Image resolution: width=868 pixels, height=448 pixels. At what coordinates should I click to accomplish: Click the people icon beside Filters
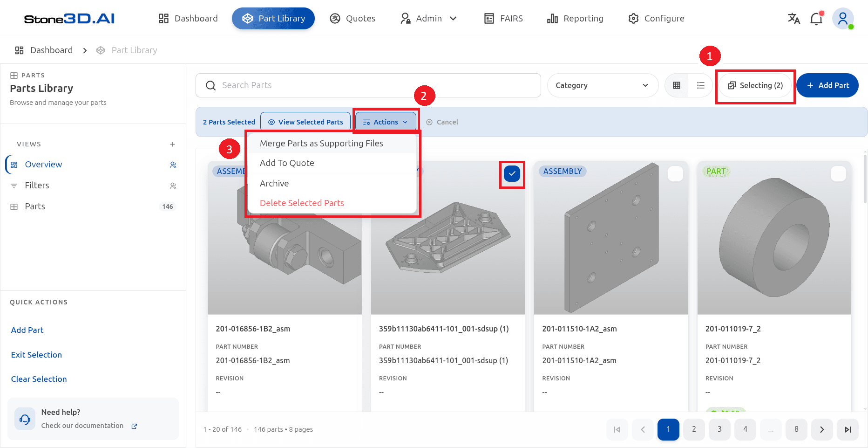pyautogui.click(x=173, y=186)
